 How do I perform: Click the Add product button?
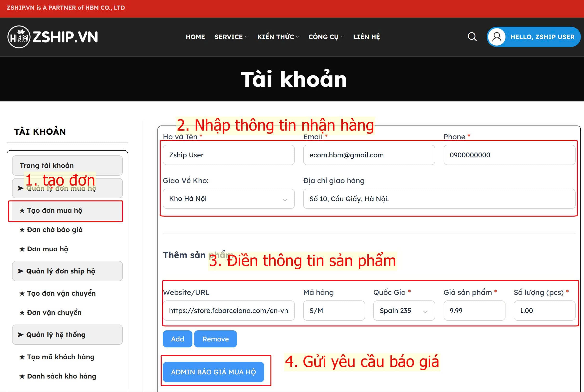coord(177,339)
